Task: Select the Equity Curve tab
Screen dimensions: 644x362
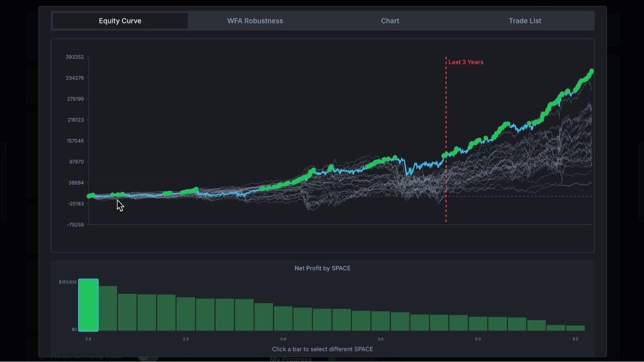Action: coord(120,21)
